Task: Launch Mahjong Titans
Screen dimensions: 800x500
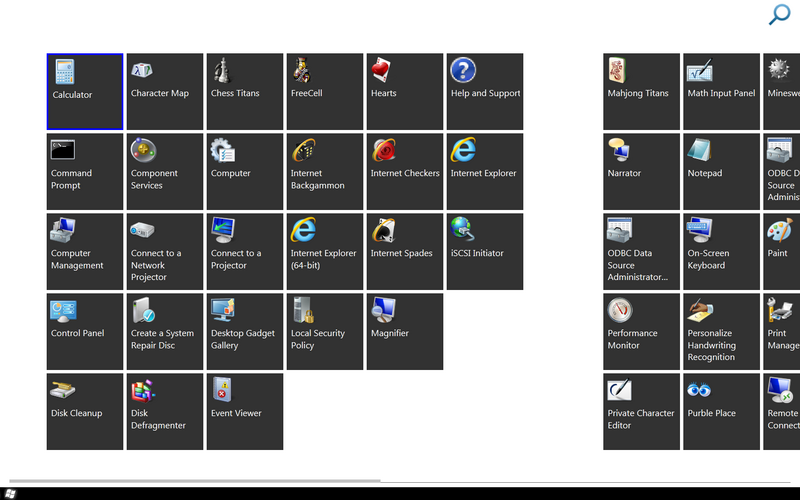Action: [642, 92]
